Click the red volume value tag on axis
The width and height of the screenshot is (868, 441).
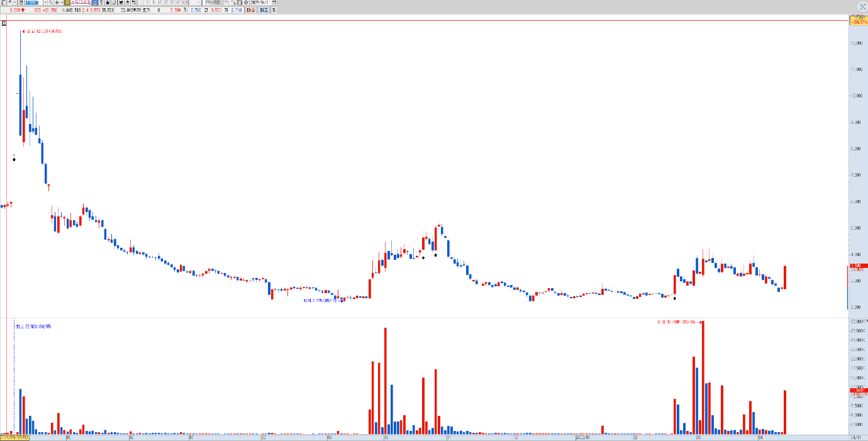pos(859,390)
